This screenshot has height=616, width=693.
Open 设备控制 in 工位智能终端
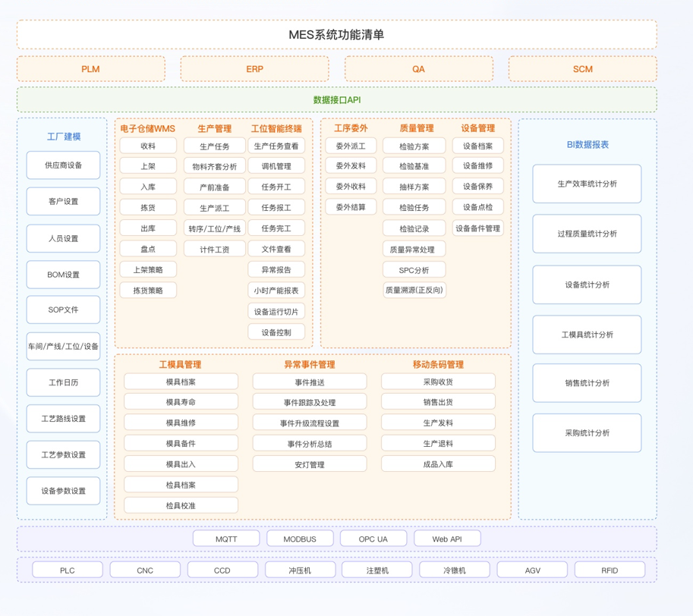tap(276, 332)
